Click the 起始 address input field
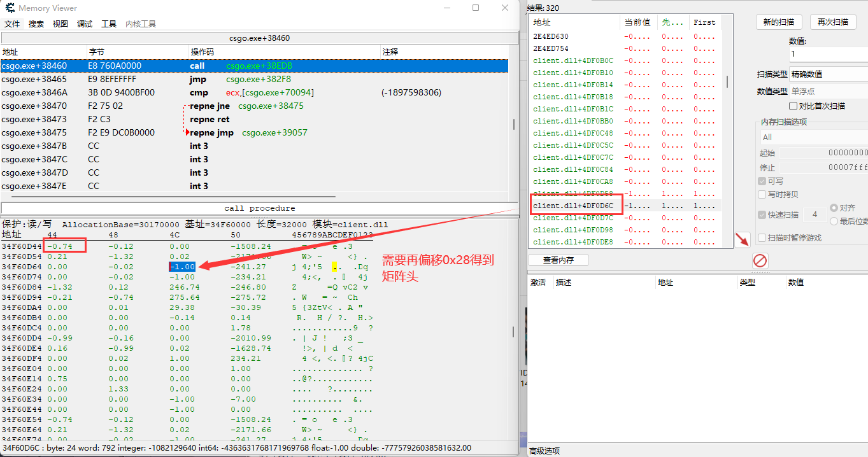The image size is (868, 457). point(824,153)
